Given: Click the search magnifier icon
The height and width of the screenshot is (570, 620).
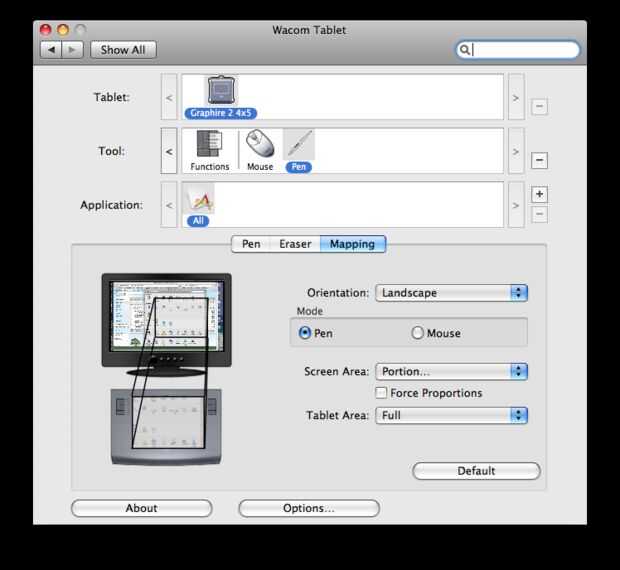Looking at the screenshot, I should [465, 50].
